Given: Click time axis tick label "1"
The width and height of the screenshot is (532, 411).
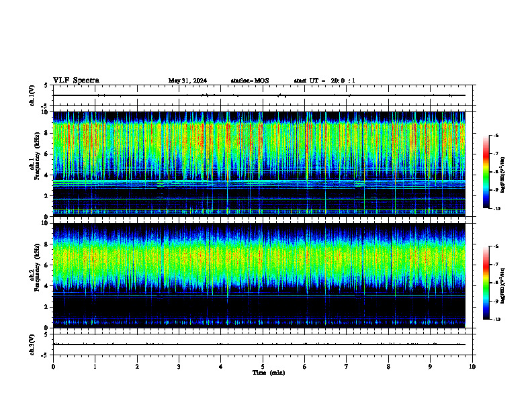Looking at the screenshot, I should pos(95,367).
